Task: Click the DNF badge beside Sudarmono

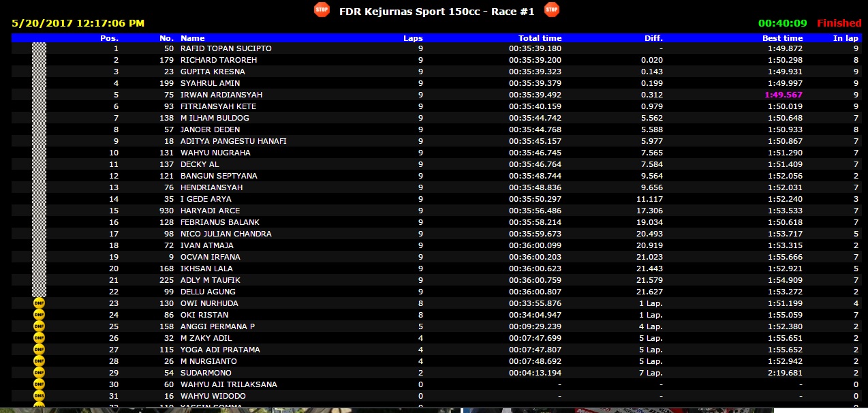Action: [39, 373]
